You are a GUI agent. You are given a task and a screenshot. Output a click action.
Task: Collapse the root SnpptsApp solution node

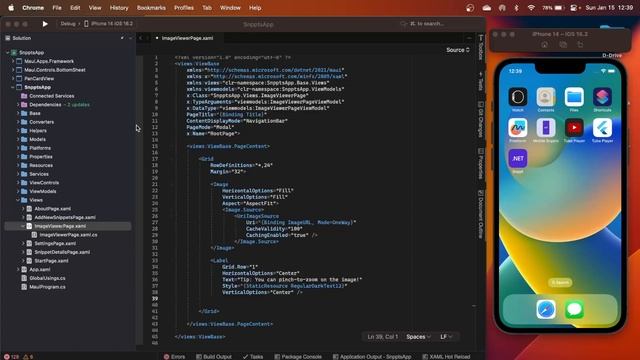[x=7, y=53]
